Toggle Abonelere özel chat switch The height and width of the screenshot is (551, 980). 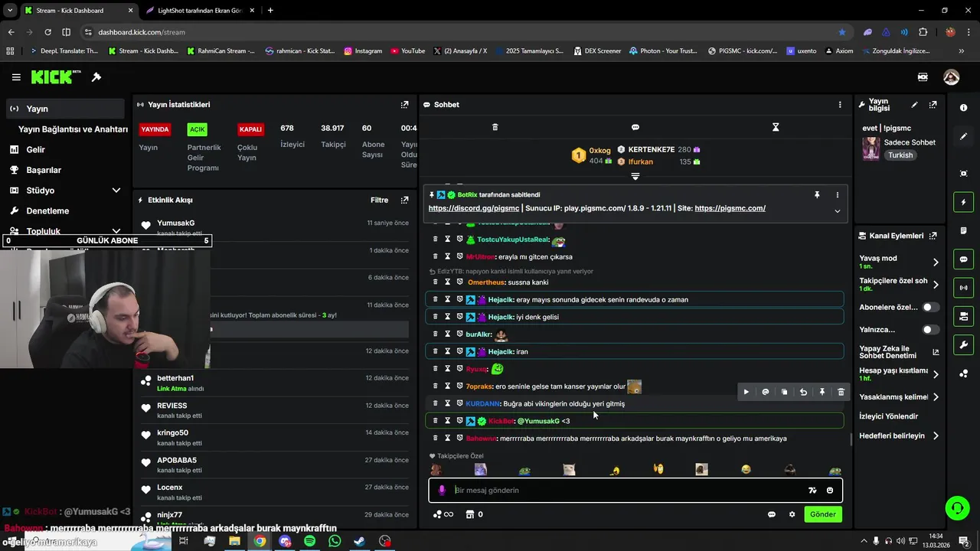(x=930, y=307)
